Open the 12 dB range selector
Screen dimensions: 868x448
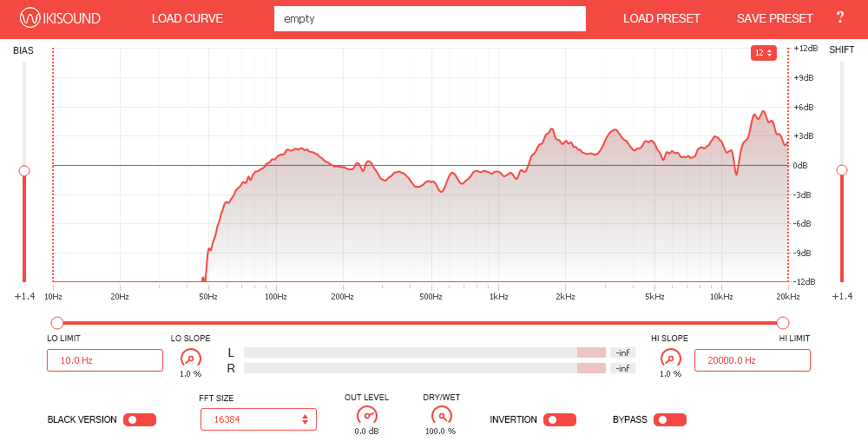763,53
